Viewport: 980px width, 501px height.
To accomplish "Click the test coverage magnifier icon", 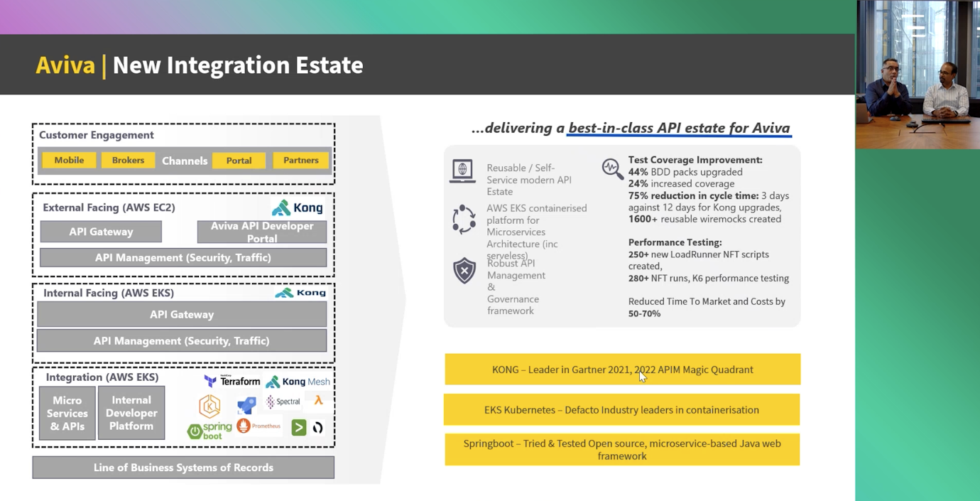I will (x=611, y=168).
